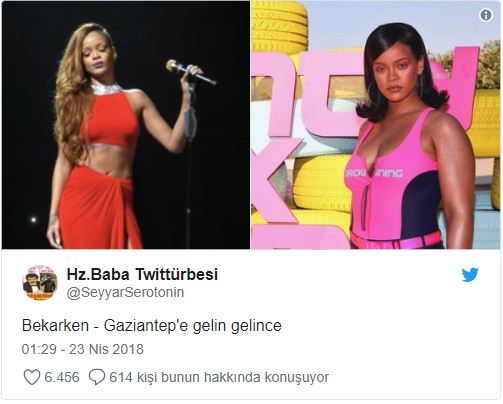Open the Hz.Baba Twittürbesi profile avatar
Viewport: 503px width, 404px height.
pos(40,283)
